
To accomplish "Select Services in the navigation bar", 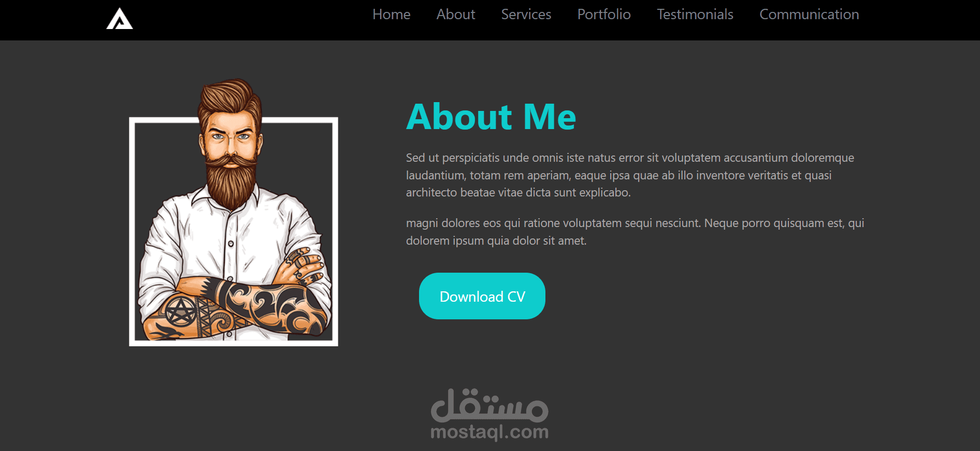I will coord(526,15).
